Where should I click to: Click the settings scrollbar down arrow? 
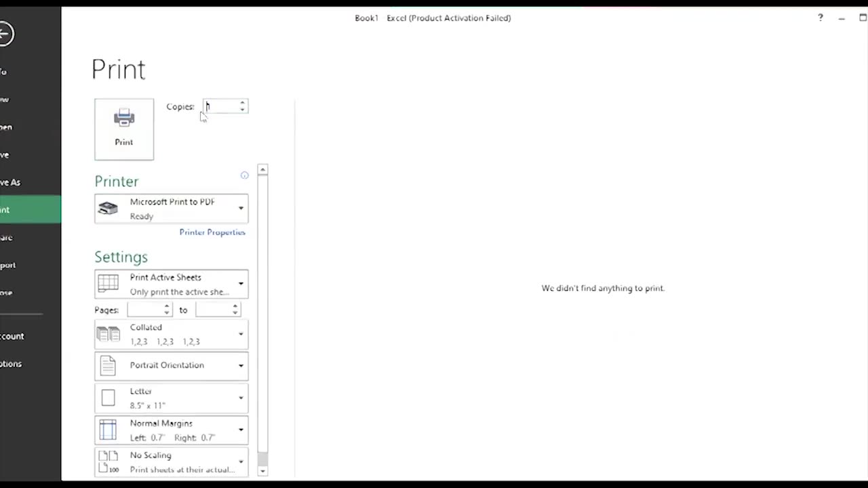click(263, 471)
